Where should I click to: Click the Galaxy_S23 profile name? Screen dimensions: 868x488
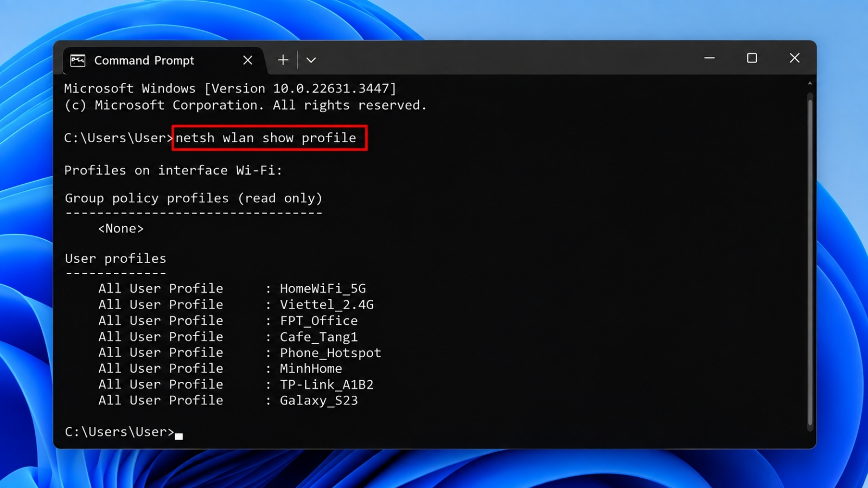coord(318,401)
